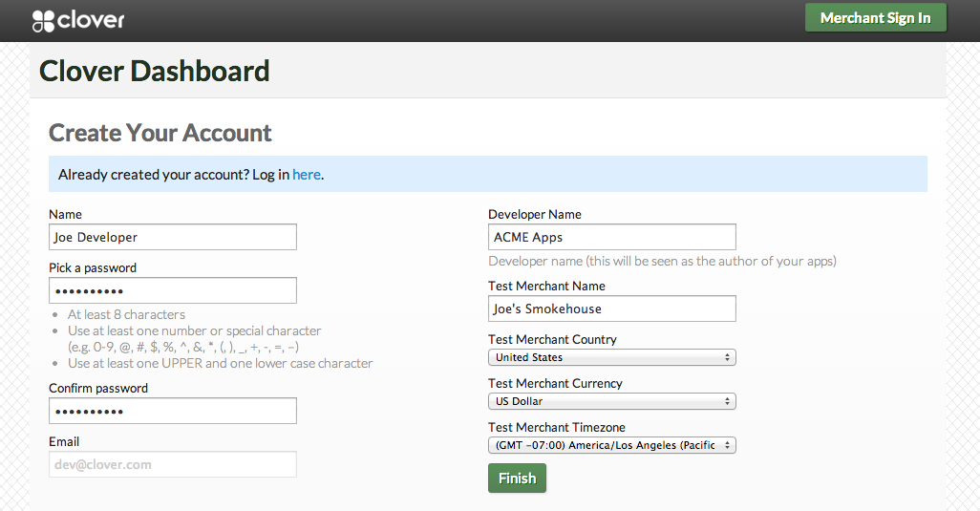Image resolution: width=980 pixels, height=511 pixels.
Task: Open the Test Merchant Country dropdown
Action: (x=612, y=357)
